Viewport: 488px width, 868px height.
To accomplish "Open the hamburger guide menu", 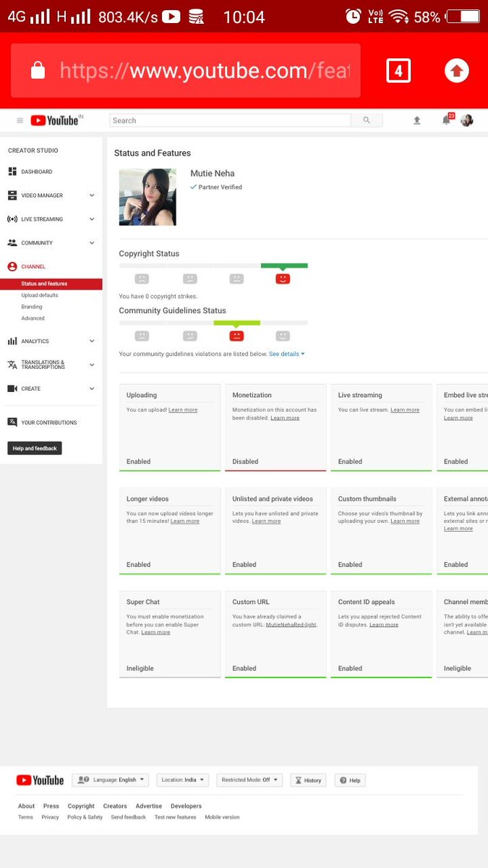I will pyautogui.click(x=20, y=121).
